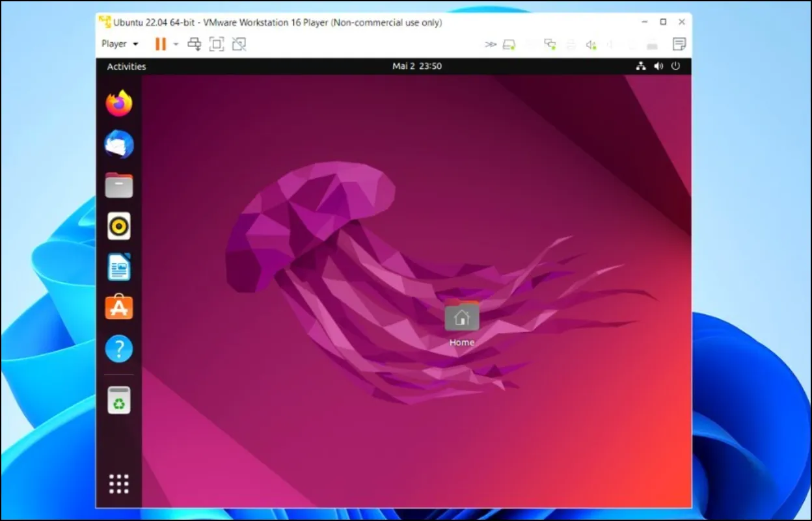Screen dimensions: 812x521
Task: Suspend the VM with the pause button
Action: tap(160, 44)
